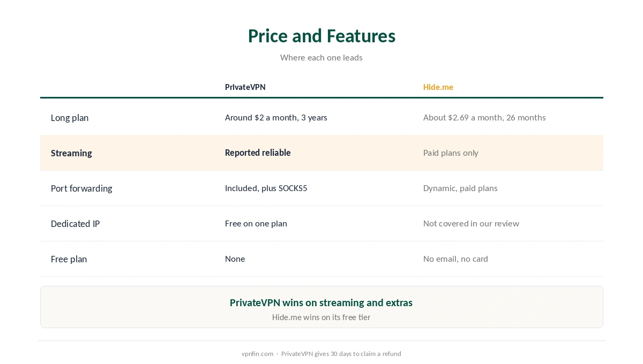Click "Not covered in our review" cell
This screenshot has width=643, height=364.
(x=471, y=224)
